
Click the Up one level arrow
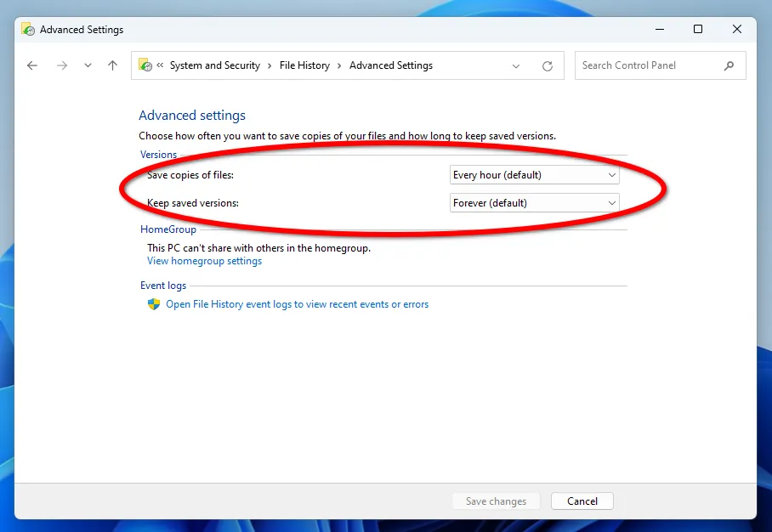click(112, 65)
